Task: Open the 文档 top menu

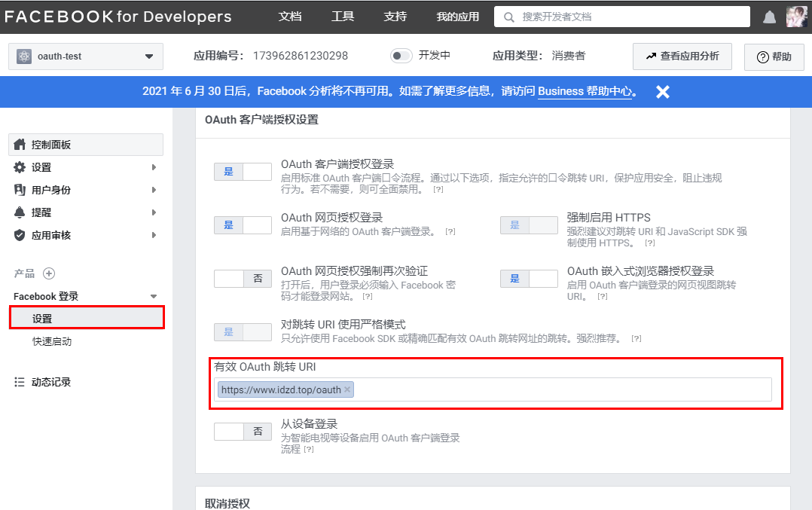Action: click(290, 17)
